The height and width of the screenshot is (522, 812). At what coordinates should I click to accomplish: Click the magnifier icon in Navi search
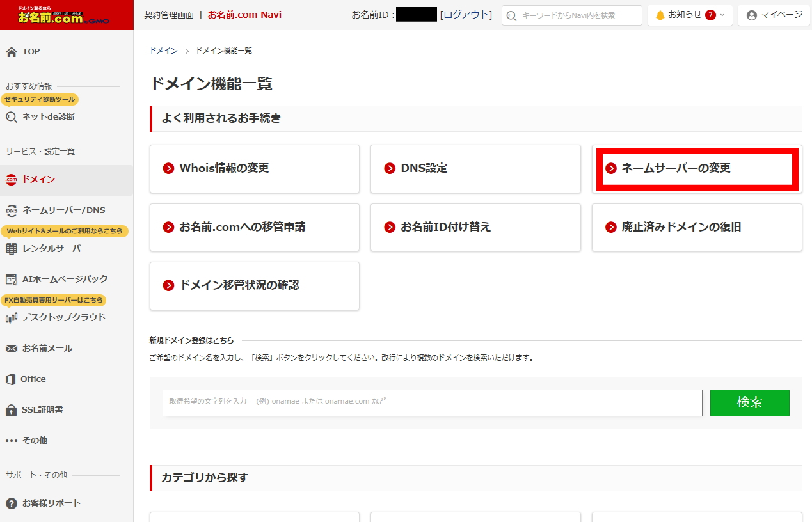[512, 15]
